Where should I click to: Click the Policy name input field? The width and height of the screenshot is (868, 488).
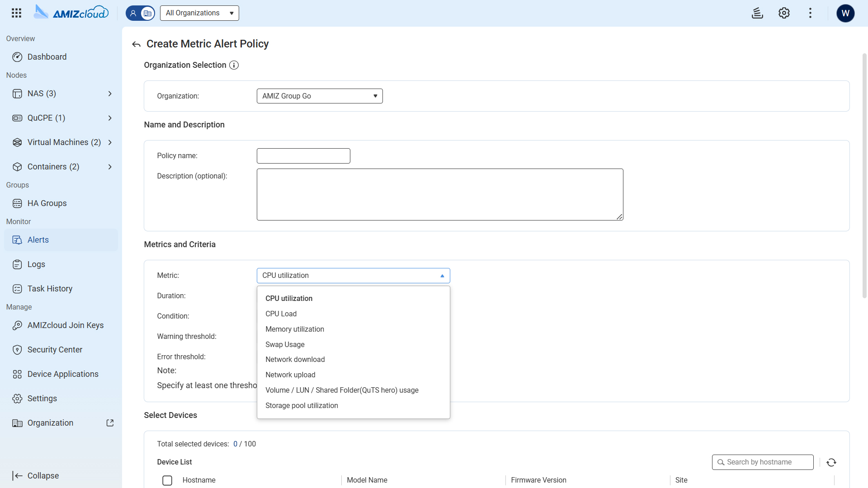(x=303, y=156)
